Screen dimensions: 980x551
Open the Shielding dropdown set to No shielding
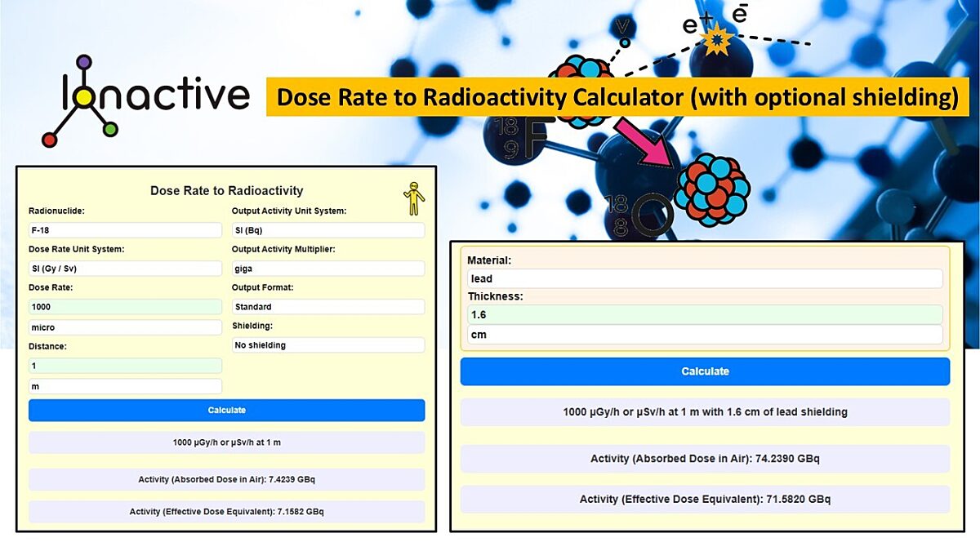click(327, 344)
